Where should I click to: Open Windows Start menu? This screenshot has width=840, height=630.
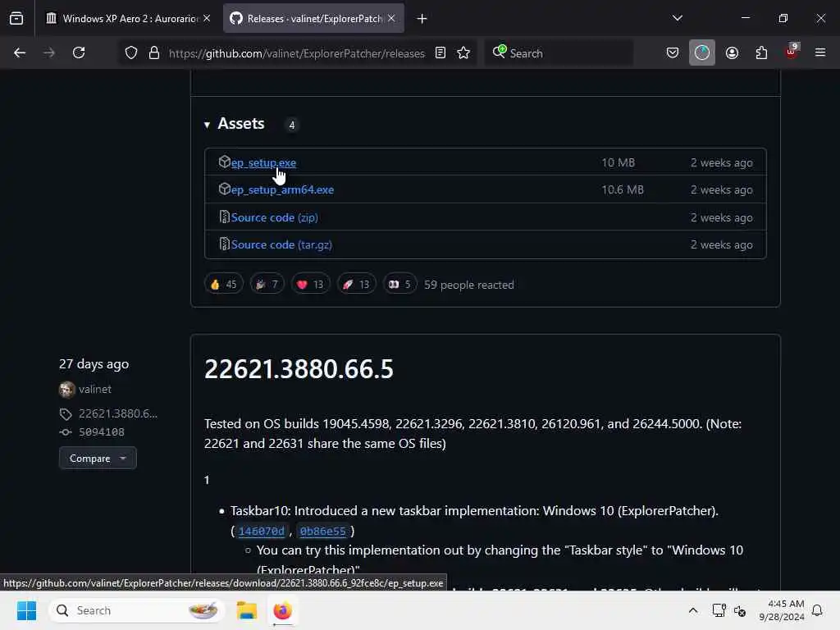tap(27, 610)
